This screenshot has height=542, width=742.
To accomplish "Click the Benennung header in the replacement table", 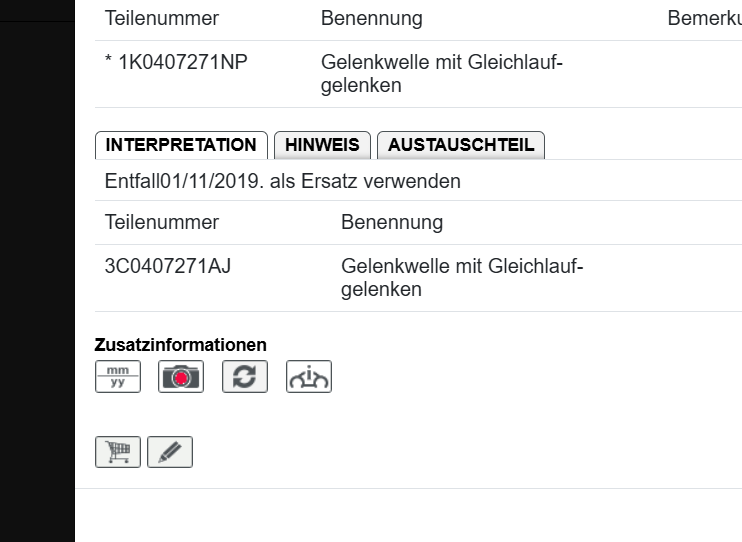I will coord(392,222).
